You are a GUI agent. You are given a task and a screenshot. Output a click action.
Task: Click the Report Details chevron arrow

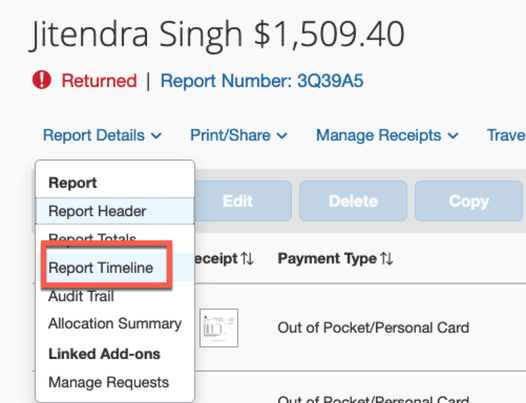coord(156,136)
